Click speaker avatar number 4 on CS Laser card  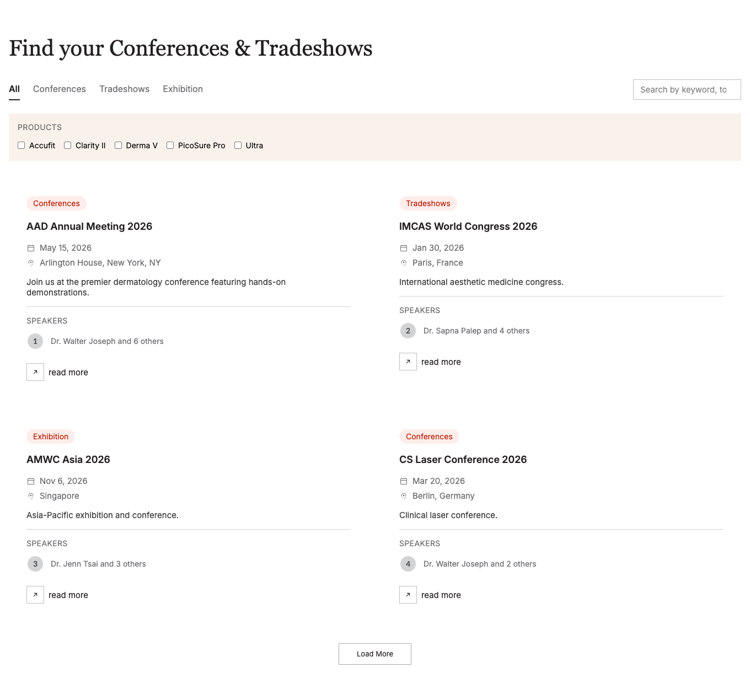click(x=408, y=564)
